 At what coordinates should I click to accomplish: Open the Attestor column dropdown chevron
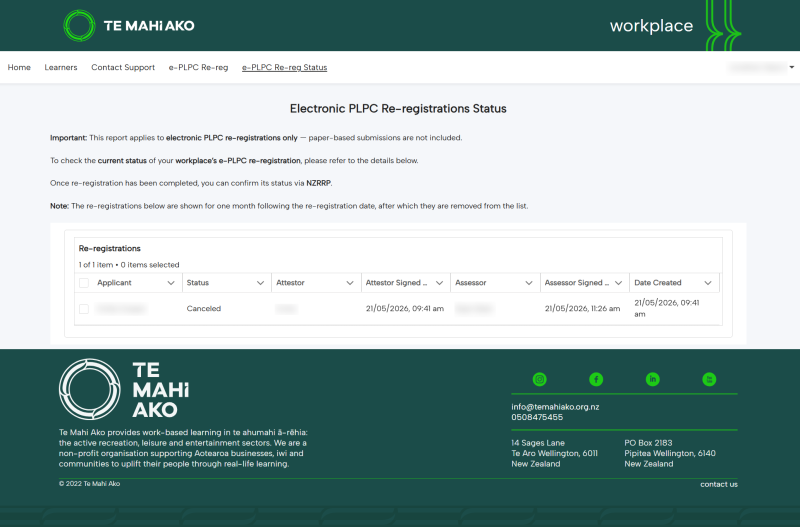coord(350,283)
